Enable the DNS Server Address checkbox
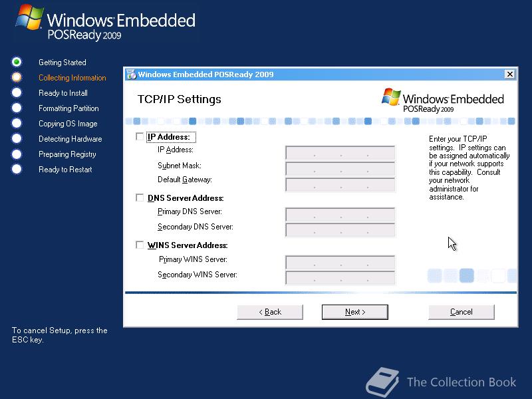The image size is (532, 399). [x=140, y=198]
